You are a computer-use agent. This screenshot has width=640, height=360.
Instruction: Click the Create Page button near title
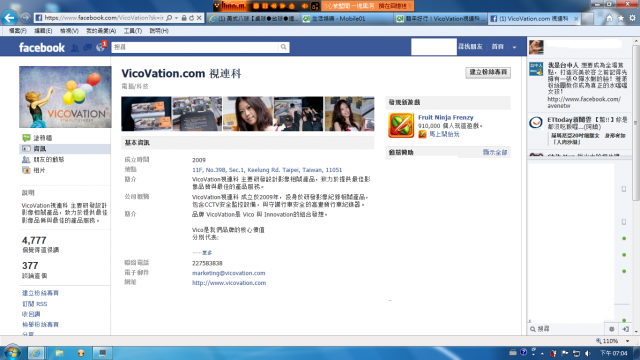(488, 72)
